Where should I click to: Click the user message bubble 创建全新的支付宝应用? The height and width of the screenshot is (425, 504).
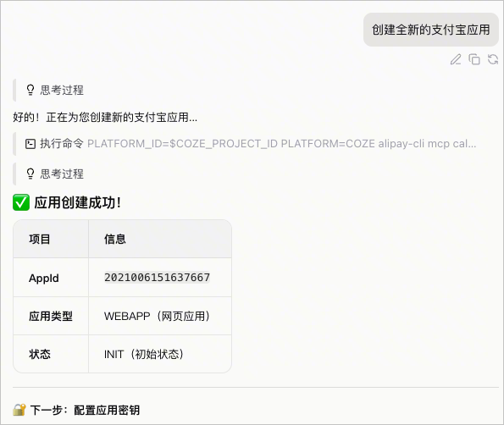coord(431,30)
